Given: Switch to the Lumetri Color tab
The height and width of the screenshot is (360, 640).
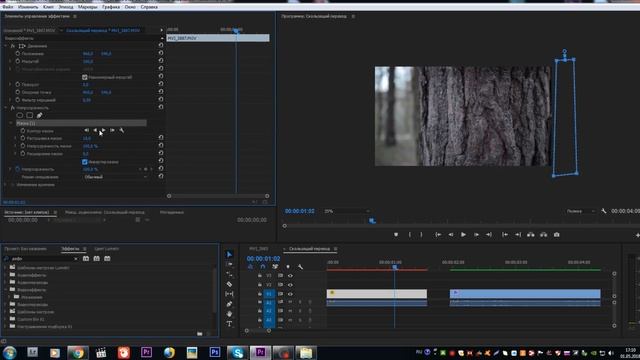Looking at the screenshot, I should (x=107, y=249).
